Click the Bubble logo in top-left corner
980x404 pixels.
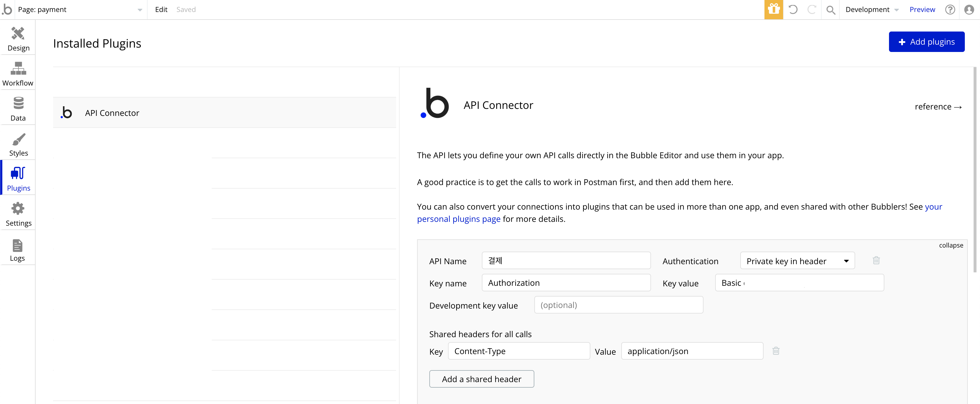click(x=7, y=9)
